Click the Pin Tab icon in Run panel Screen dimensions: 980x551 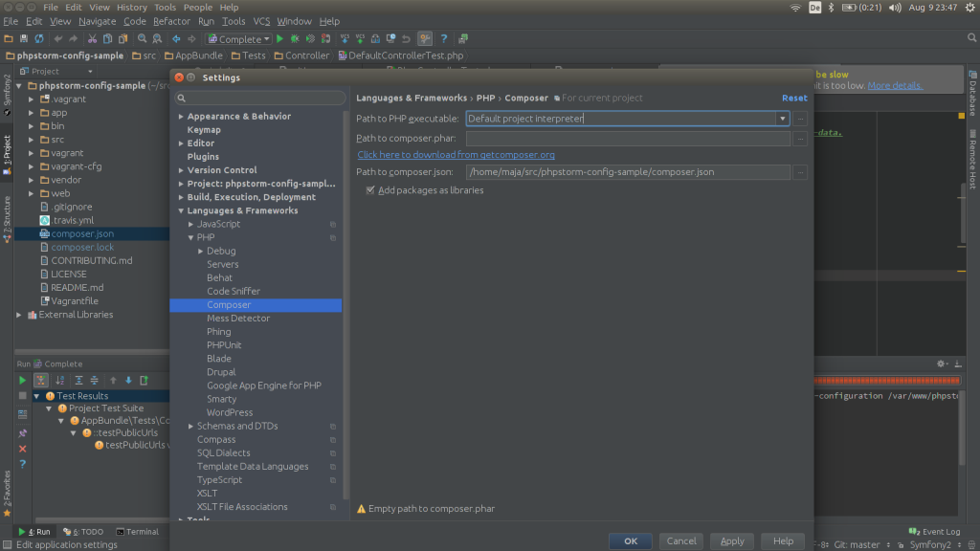[x=23, y=433]
